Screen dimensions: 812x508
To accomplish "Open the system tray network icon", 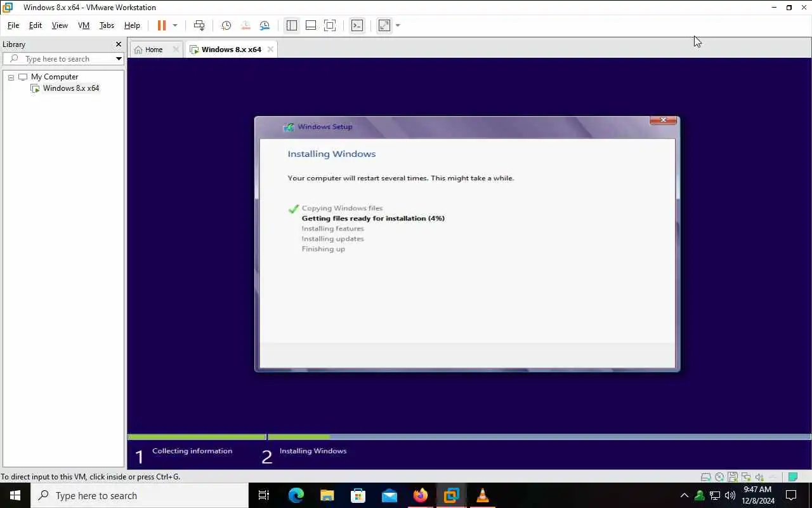I will (715, 495).
